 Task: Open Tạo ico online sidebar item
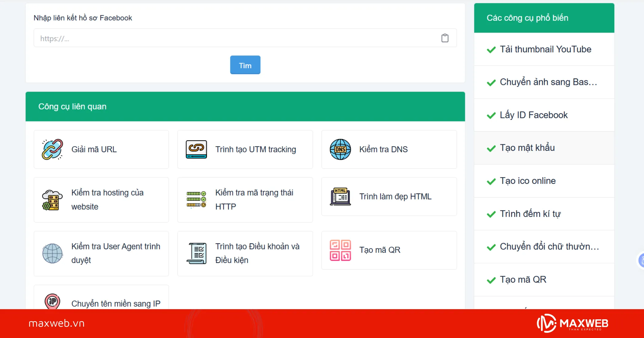pyautogui.click(x=527, y=181)
